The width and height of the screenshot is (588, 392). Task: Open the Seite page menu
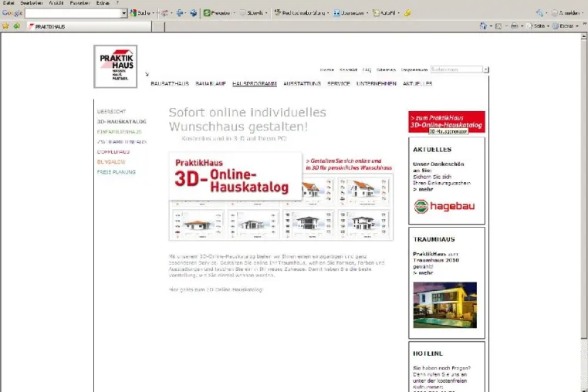point(537,26)
